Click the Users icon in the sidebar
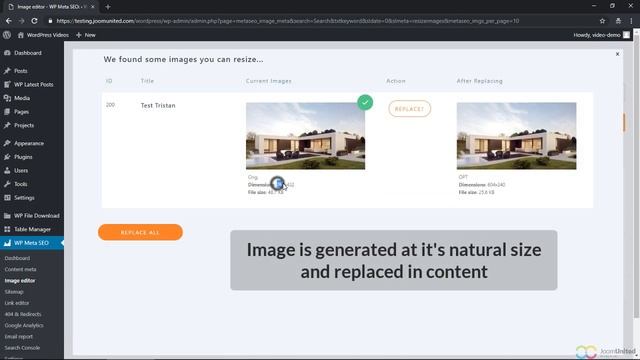The width and height of the screenshot is (640, 360). [x=7, y=171]
